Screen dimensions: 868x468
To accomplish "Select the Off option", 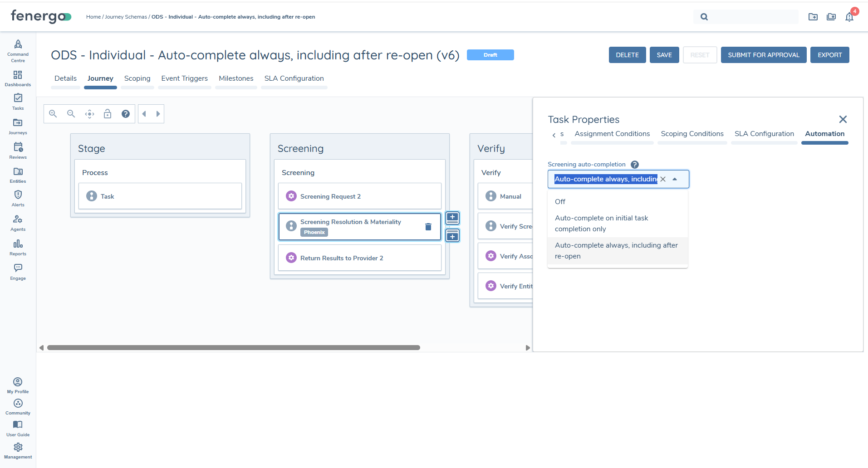I will [x=618, y=202].
